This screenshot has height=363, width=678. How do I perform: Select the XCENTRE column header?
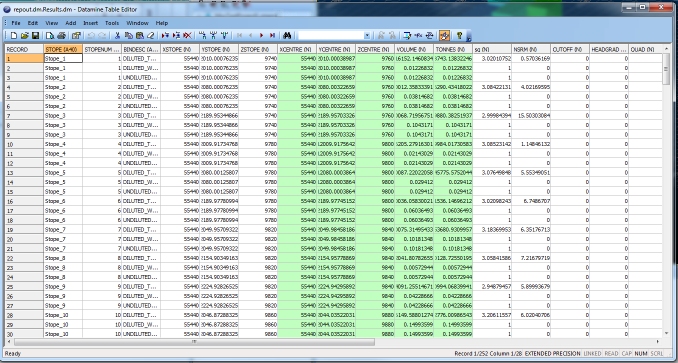point(297,49)
